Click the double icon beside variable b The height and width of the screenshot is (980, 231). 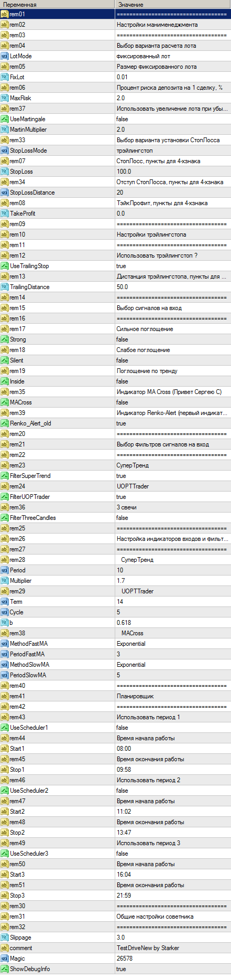pyautogui.click(x=5, y=623)
